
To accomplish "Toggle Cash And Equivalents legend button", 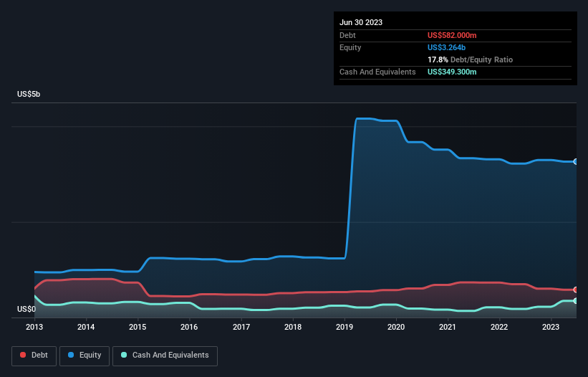I will (x=165, y=355).
